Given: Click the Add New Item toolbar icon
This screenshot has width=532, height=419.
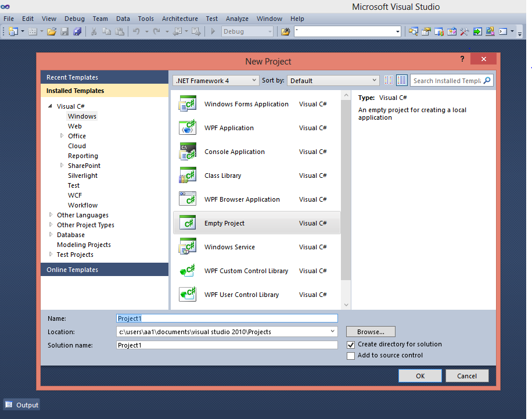Looking at the screenshot, I should point(33,31).
